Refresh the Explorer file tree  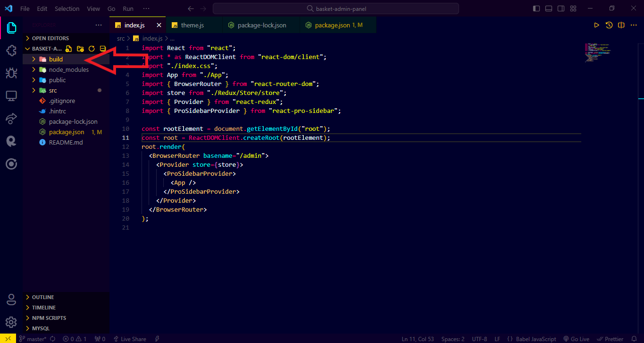click(x=92, y=49)
